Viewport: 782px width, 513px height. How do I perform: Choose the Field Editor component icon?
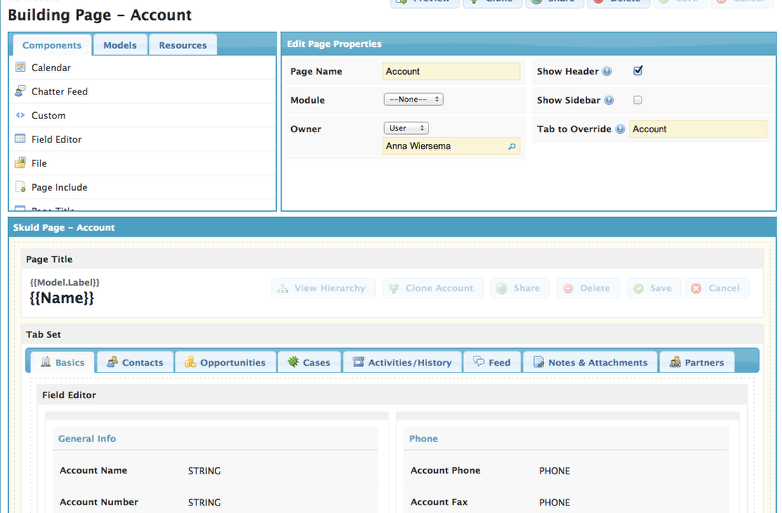(x=20, y=139)
